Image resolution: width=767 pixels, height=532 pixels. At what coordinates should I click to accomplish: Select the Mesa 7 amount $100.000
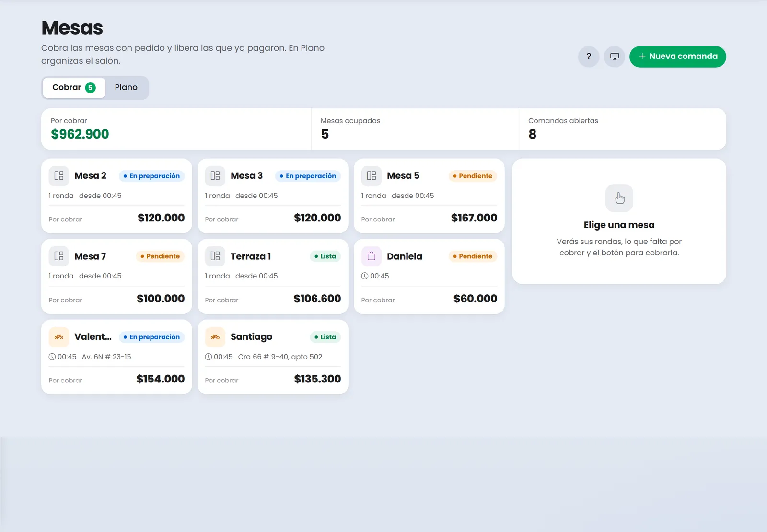pyautogui.click(x=161, y=299)
